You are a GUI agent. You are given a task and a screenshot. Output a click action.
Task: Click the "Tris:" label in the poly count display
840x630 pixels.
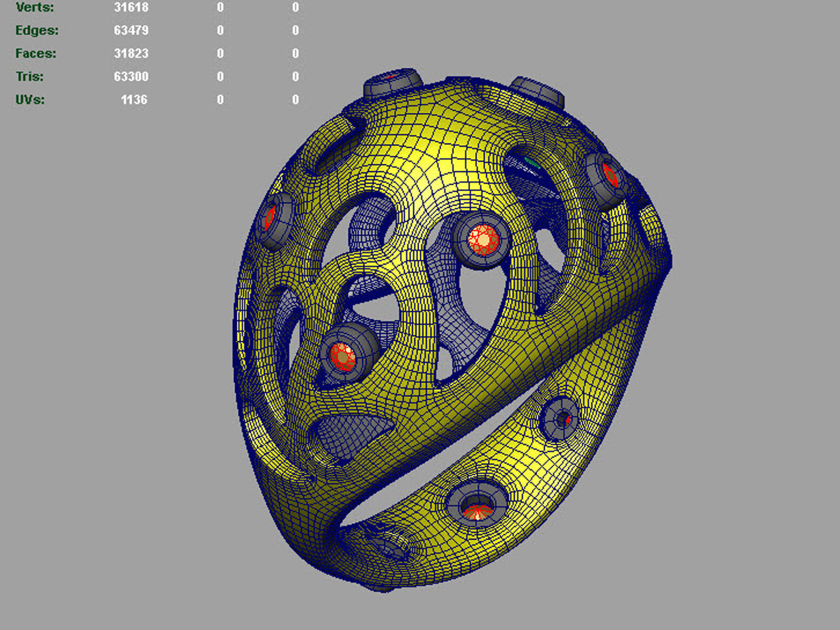[29, 77]
